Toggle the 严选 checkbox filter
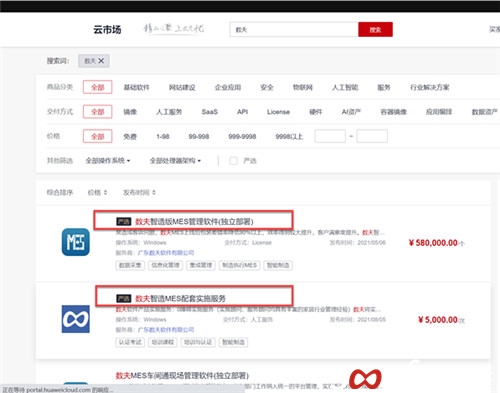 [234, 161]
